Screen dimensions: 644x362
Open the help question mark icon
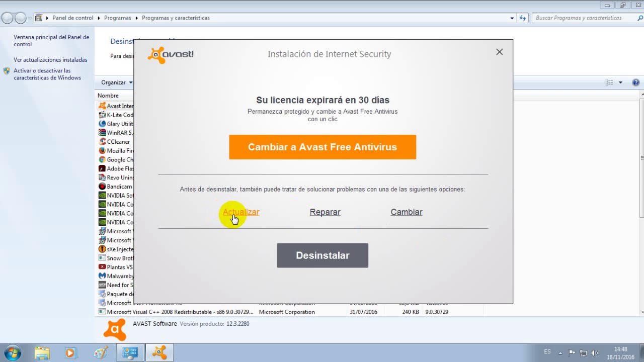[x=635, y=82]
